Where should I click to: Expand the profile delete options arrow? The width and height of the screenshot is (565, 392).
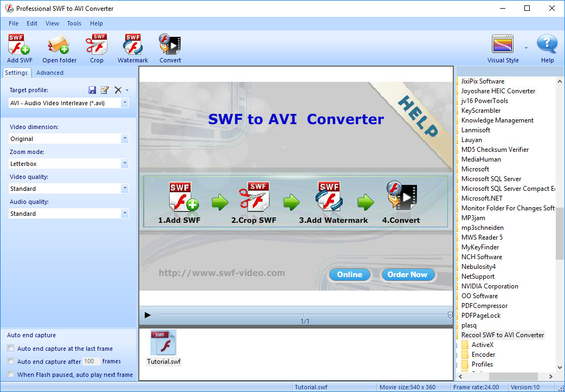127,91
